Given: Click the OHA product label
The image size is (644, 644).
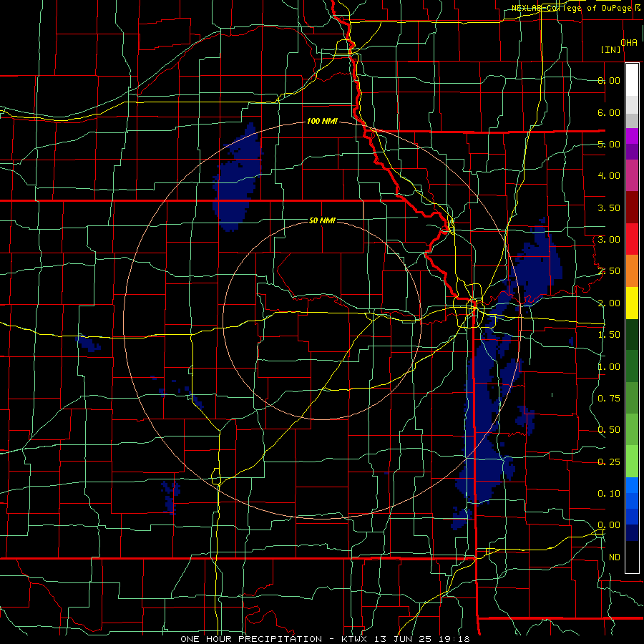Looking at the screenshot, I should [629, 43].
